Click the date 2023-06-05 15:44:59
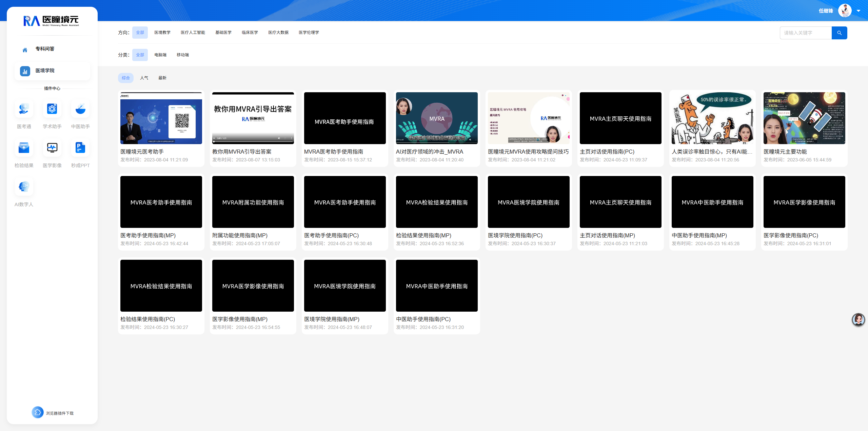The width and height of the screenshot is (868, 431). (x=809, y=160)
